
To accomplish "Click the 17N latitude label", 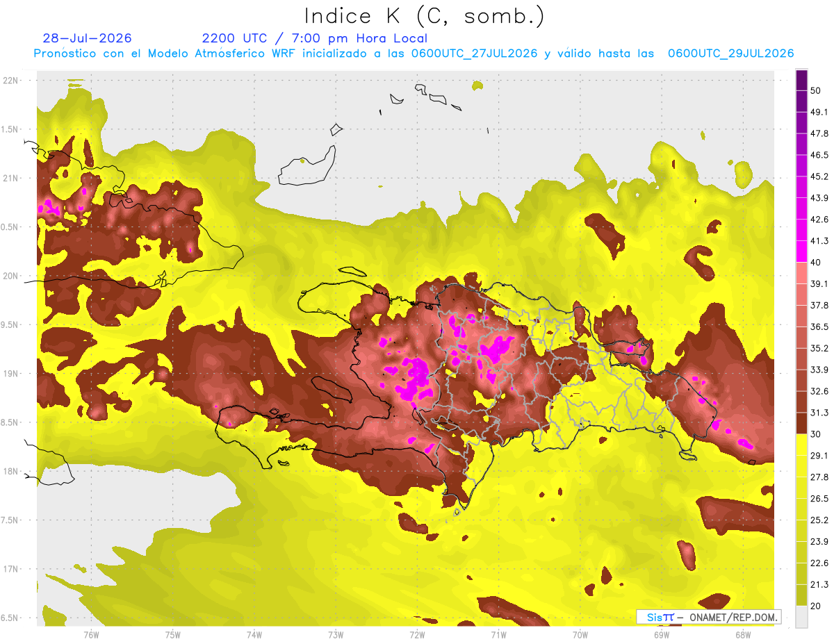I will pyautogui.click(x=11, y=569).
